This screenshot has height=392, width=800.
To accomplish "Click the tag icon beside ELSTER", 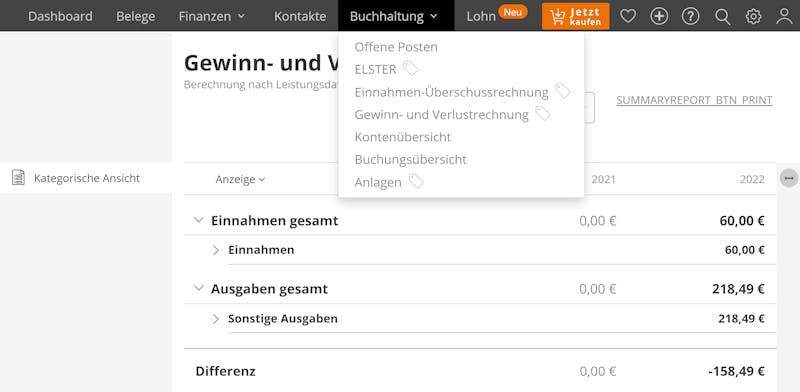I will (410, 68).
